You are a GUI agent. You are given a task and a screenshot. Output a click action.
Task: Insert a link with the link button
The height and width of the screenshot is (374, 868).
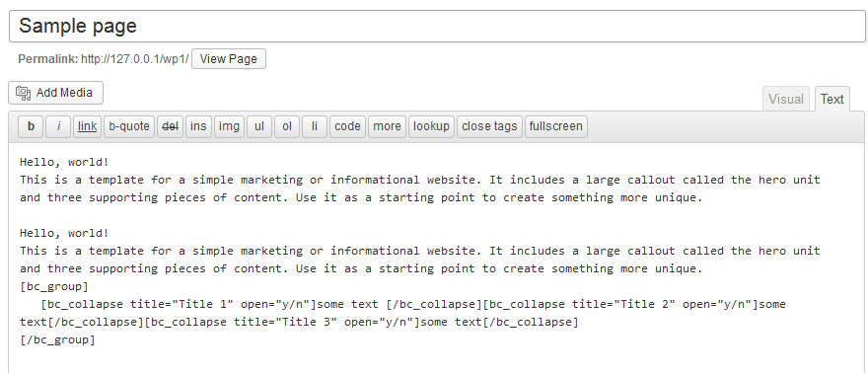click(x=88, y=126)
